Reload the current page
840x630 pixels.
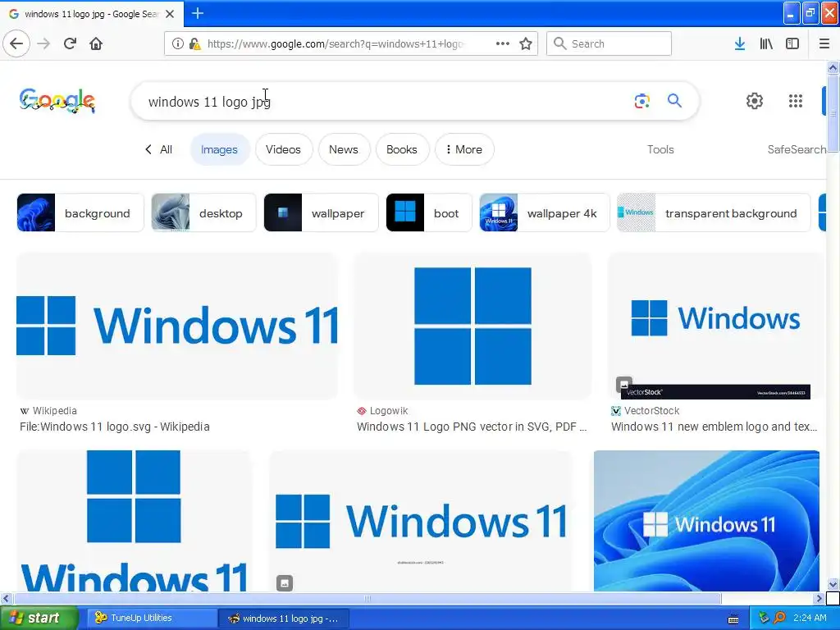coord(71,43)
